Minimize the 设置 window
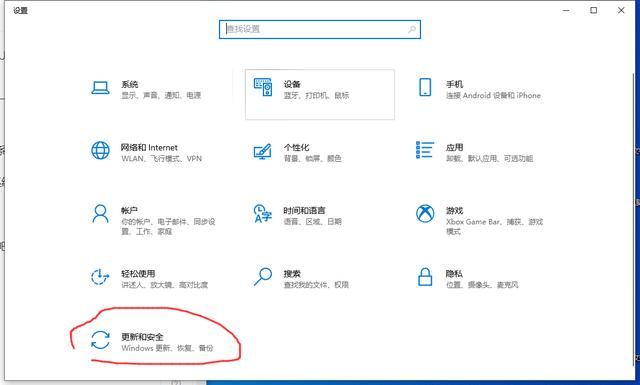640x385 pixels. coord(566,10)
